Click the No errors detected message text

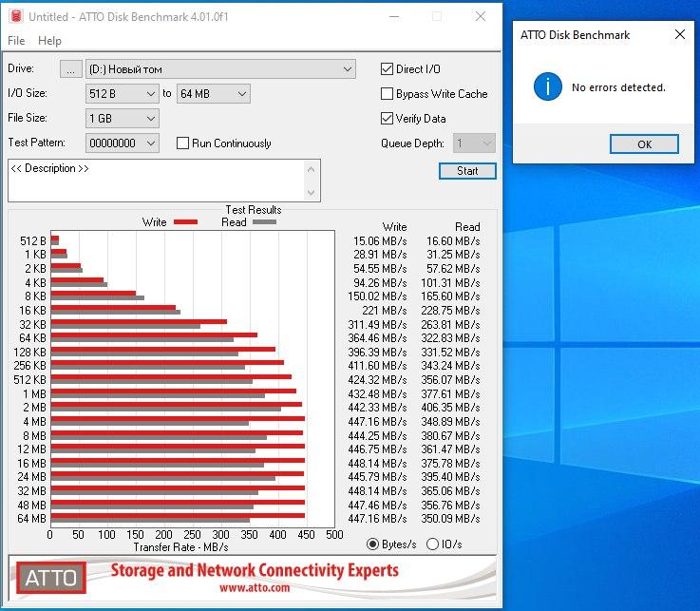(x=618, y=87)
